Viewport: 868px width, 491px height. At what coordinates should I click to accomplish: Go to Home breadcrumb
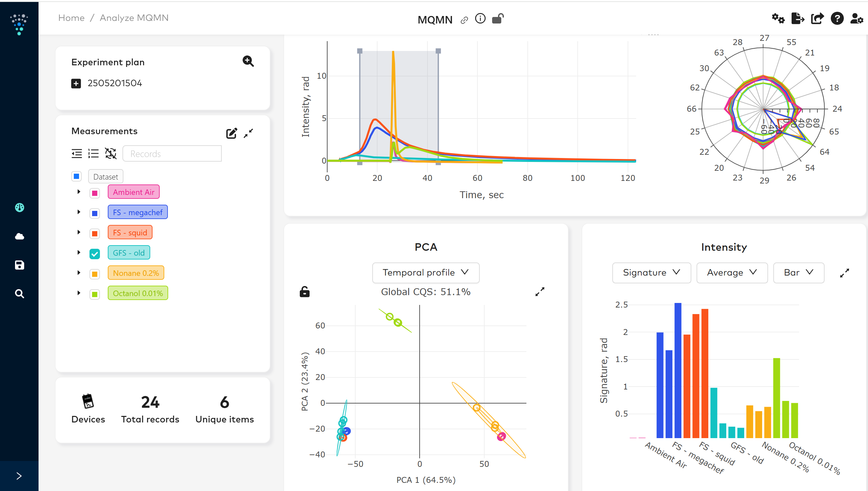pos(71,18)
